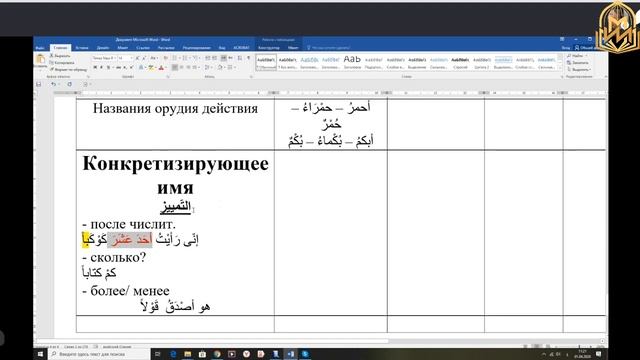Click the align left icon

tap(175, 67)
